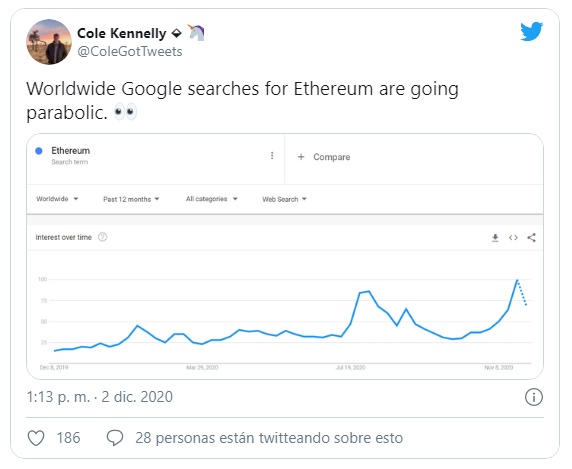
Task: Click the chart peak at 100
Action: coord(517,280)
